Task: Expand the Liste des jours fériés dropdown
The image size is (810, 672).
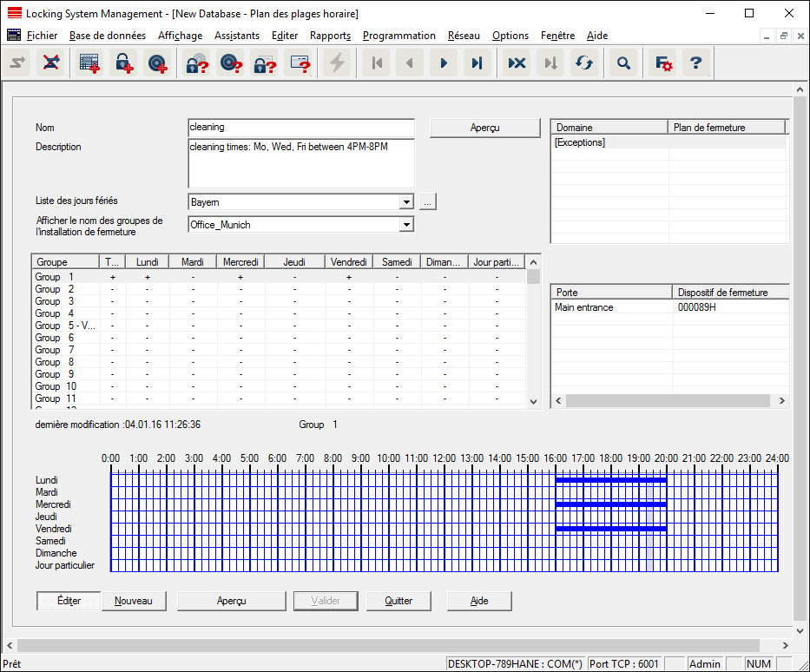Action: tap(405, 202)
